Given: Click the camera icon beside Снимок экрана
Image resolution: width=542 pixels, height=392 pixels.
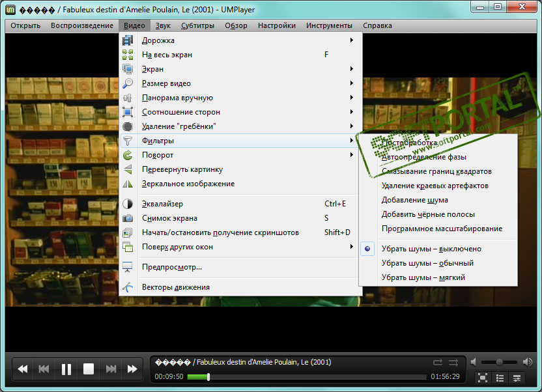Looking at the screenshot, I should (x=128, y=218).
